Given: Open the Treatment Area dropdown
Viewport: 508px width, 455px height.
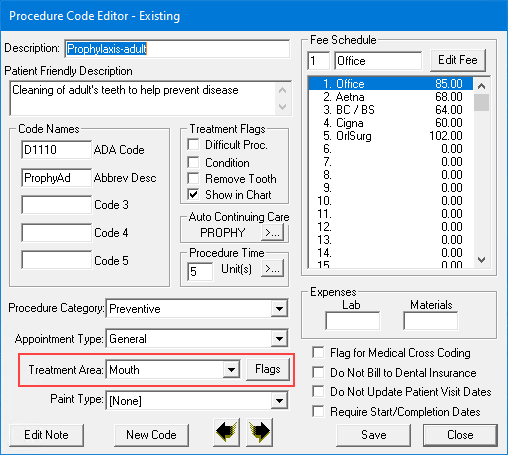Looking at the screenshot, I should pos(231,370).
